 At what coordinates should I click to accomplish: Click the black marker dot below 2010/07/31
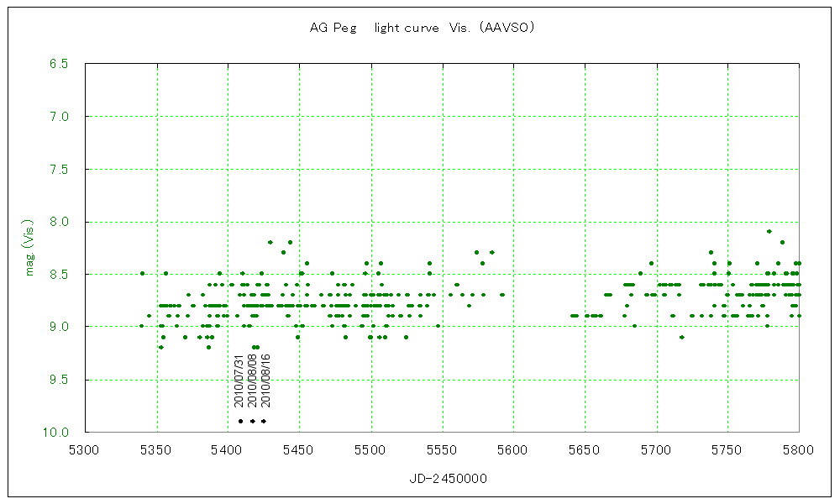[x=240, y=421]
